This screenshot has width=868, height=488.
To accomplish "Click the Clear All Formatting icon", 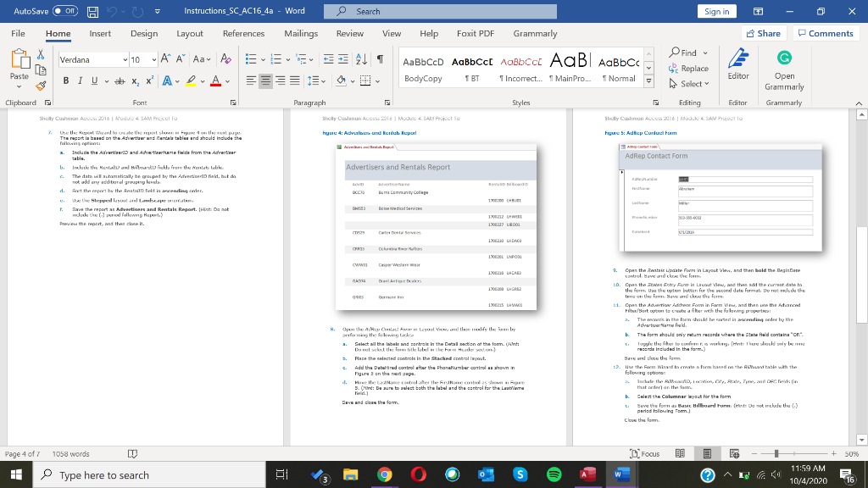I will (225, 60).
